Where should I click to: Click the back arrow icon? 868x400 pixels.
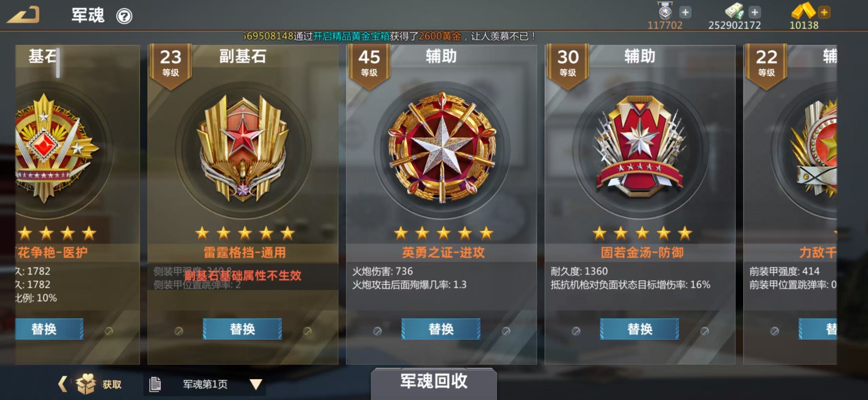pos(24,15)
